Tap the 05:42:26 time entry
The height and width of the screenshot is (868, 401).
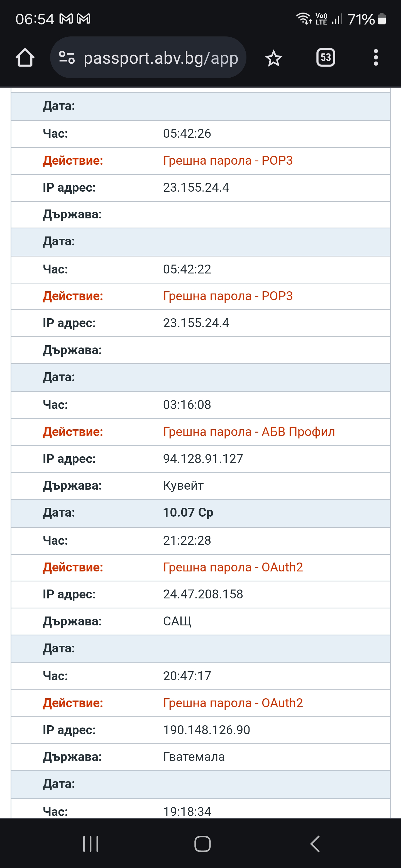click(187, 134)
